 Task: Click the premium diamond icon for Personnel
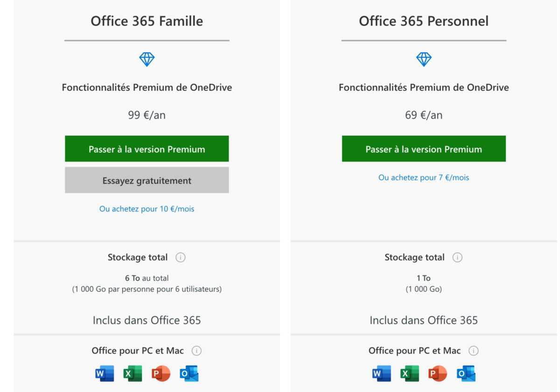click(424, 59)
